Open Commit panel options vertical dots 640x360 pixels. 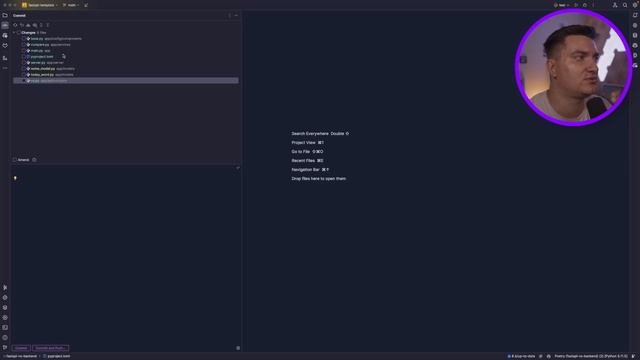click(x=229, y=16)
